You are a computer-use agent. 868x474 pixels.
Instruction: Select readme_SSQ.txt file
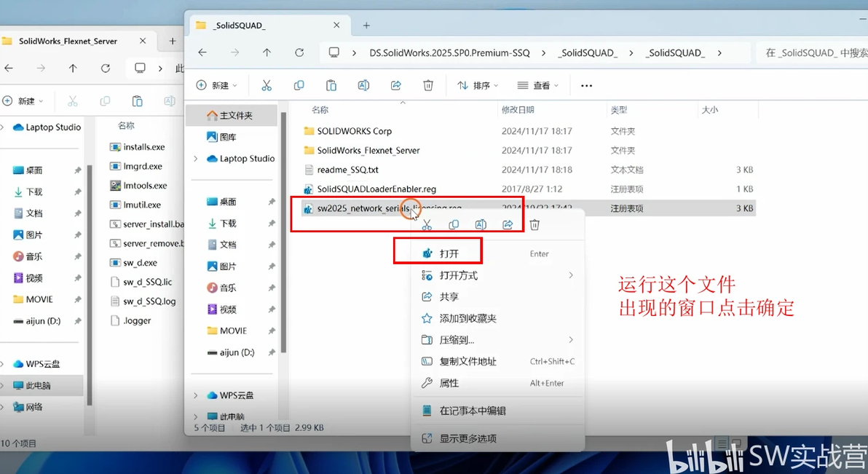click(x=347, y=170)
